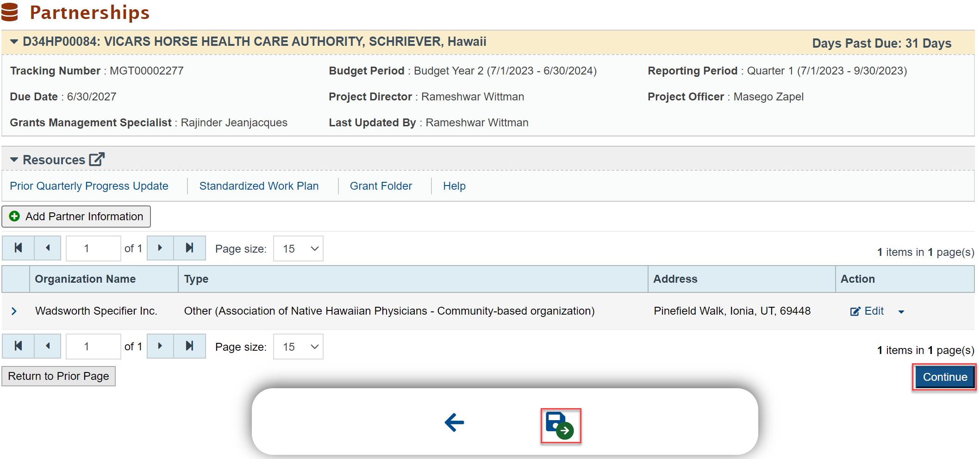Open the top Page size dropdown
Viewport: 980px width, 459px height.
coord(298,248)
